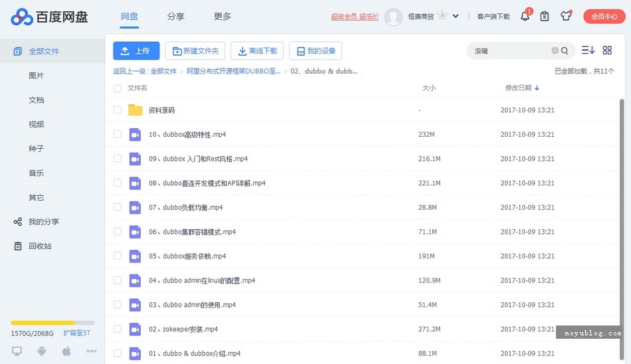631x364 pixels.
Task: Click the three-dots more clients icon
Action: tap(92, 351)
